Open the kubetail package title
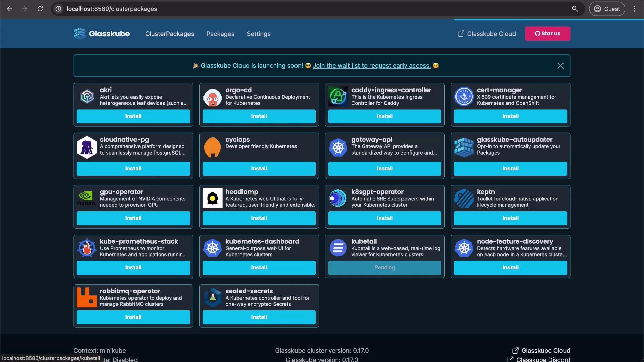 [x=364, y=241]
